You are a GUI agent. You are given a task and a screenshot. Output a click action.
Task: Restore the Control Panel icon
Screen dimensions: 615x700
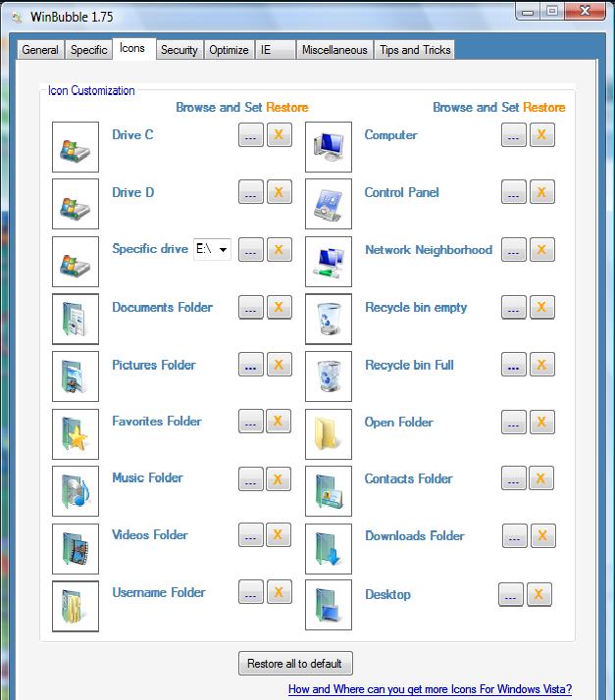coord(542,192)
